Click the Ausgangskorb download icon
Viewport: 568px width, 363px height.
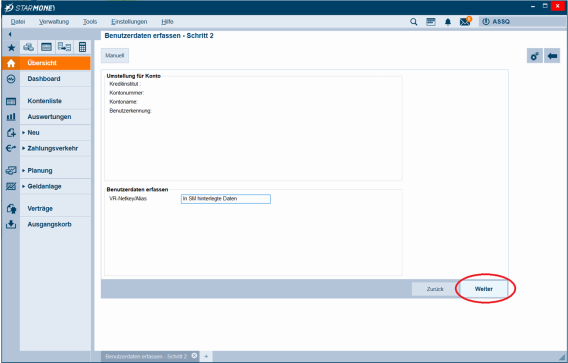click(11, 225)
